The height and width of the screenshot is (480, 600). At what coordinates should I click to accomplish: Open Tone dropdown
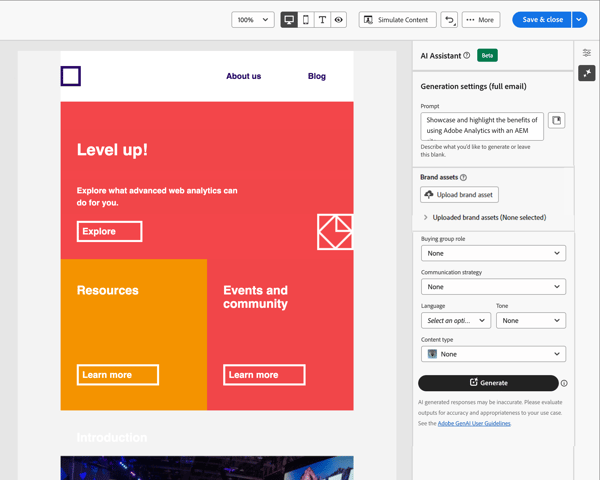[531, 320]
